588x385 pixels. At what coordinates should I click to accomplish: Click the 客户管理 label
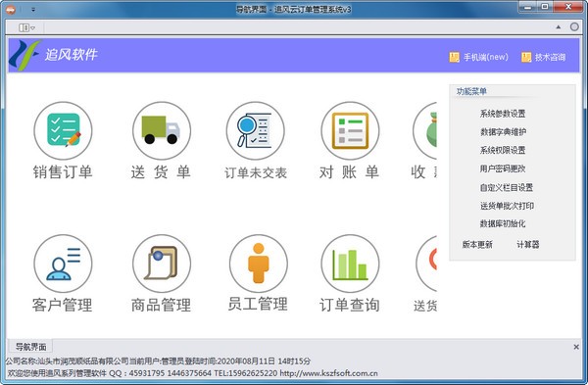(x=63, y=305)
